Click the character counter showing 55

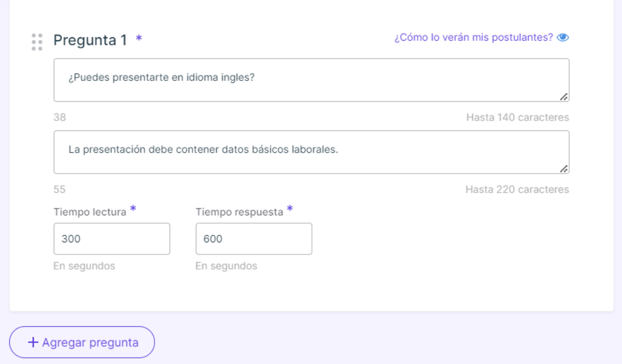[x=59, y=189]
